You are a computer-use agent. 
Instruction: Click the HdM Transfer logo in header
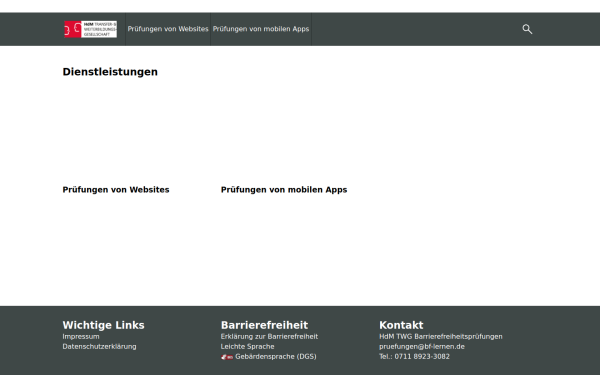90,29
